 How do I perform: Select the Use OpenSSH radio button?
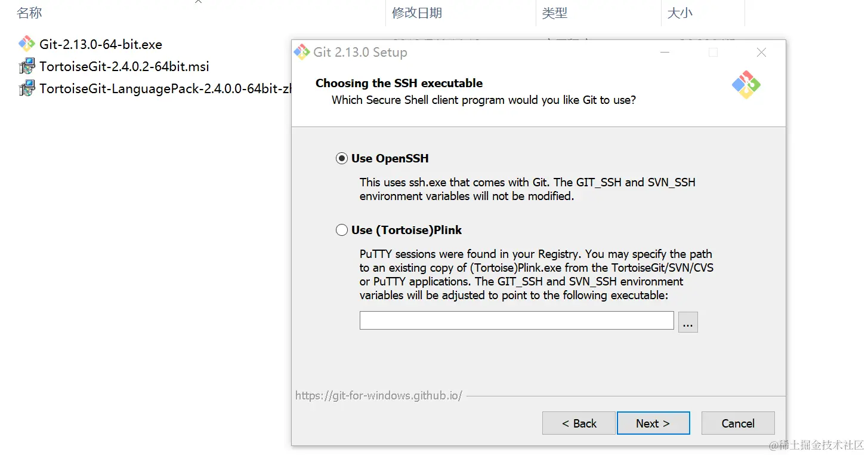[x=342, y=158]
